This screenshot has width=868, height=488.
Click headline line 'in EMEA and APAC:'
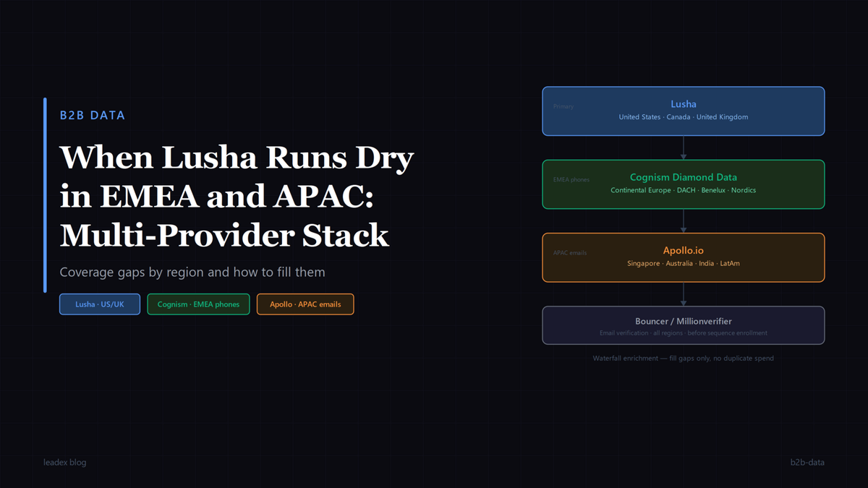pos(217,197)
